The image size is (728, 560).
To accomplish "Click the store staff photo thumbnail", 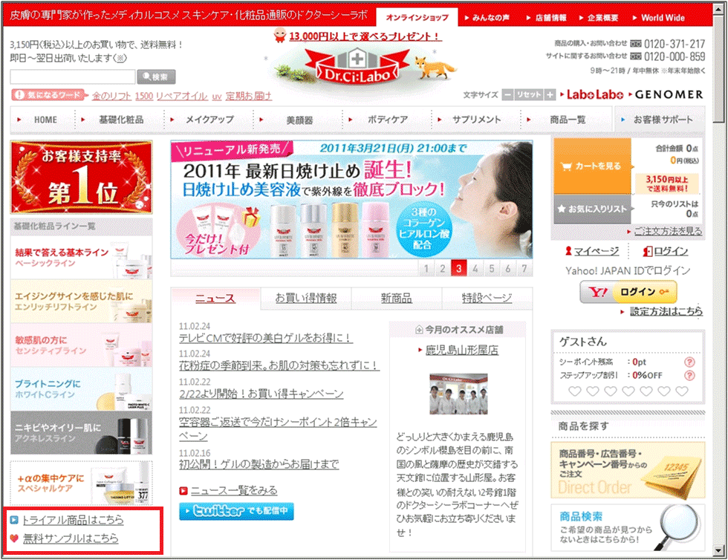I will [x=458, y=394].
